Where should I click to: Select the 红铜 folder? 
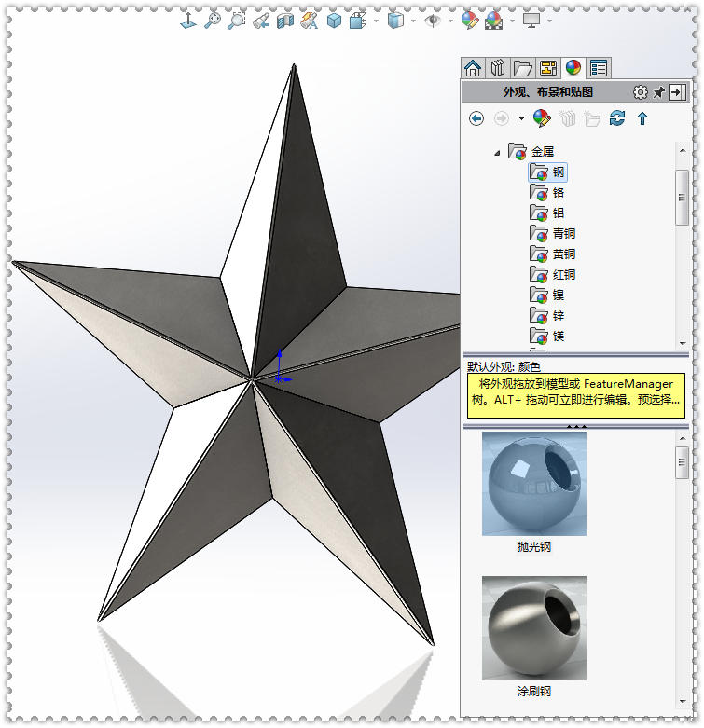click(x=553, y=275)
